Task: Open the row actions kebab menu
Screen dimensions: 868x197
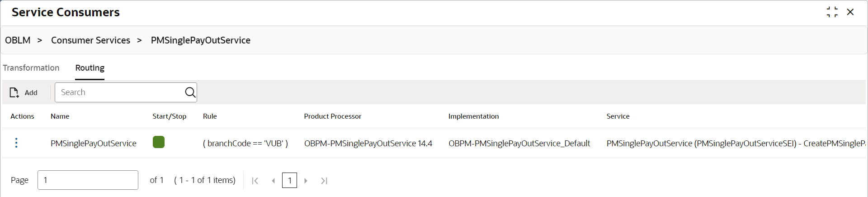Action: click(x=16, y=143)
